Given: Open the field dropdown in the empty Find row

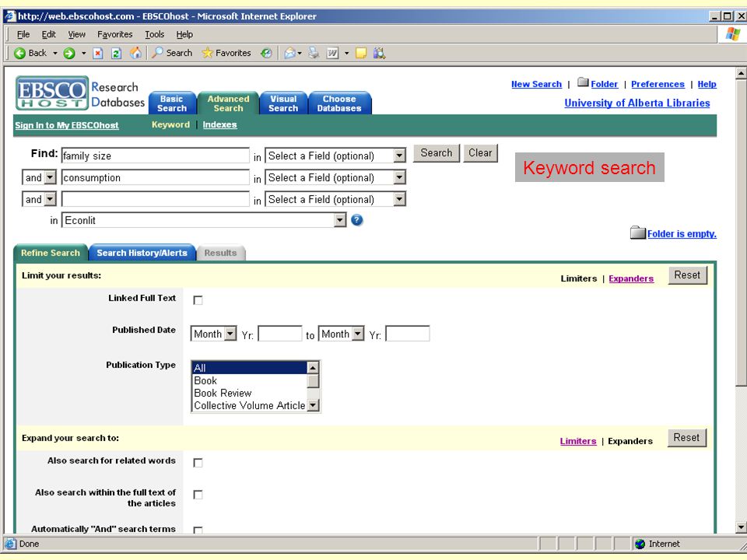Looking at the screenshot, I should (335, 200).
